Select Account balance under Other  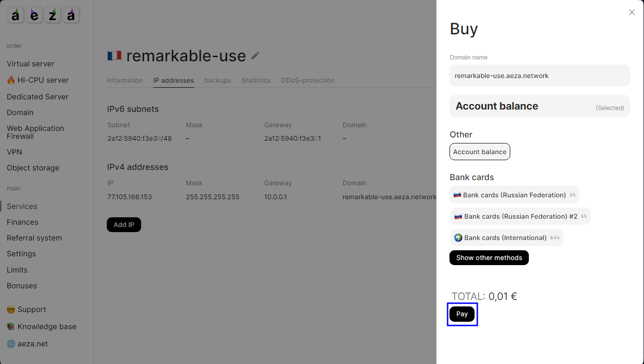(480, 152)
